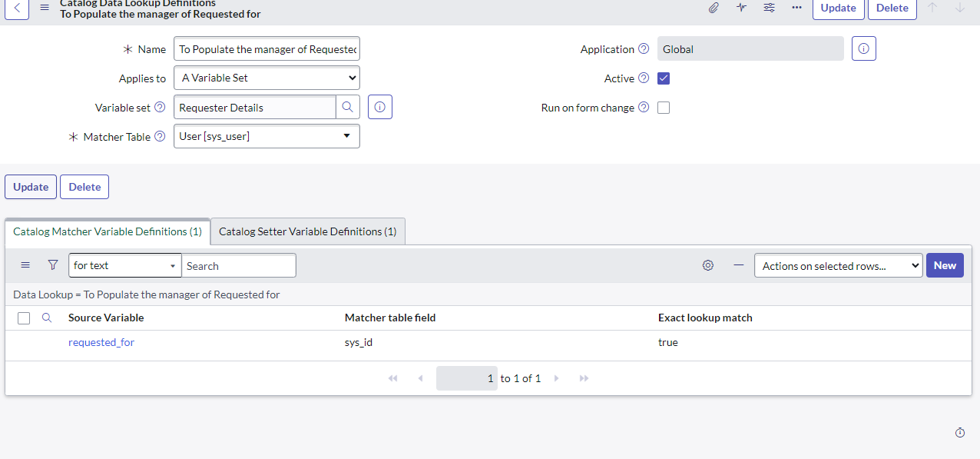Open the list personalize gear icon
Image resolution: width=980 pixels, height=459 pixels.
pyautogui.click(x=708, y=265)
